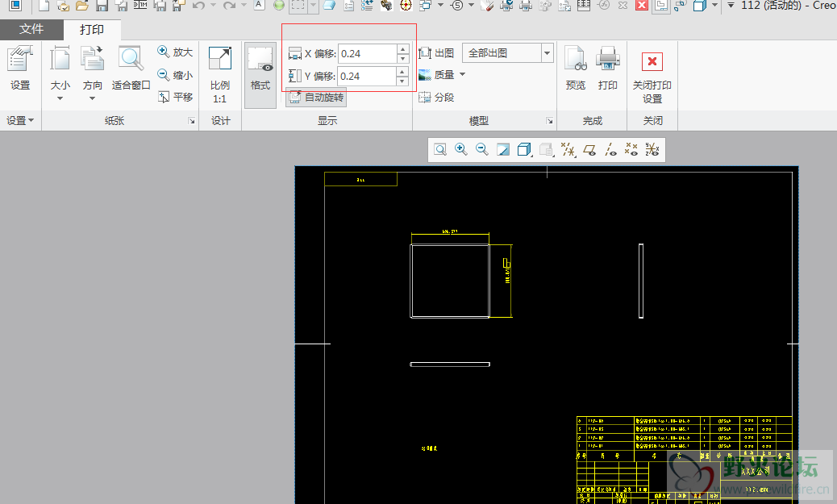Click the 缩小 zoom out button
The image size is (837, 504).
(x=175, y=75)
